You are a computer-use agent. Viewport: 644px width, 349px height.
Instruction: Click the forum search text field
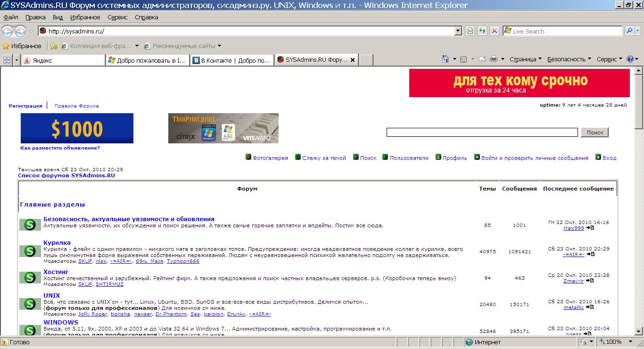[x=482, y=133]
